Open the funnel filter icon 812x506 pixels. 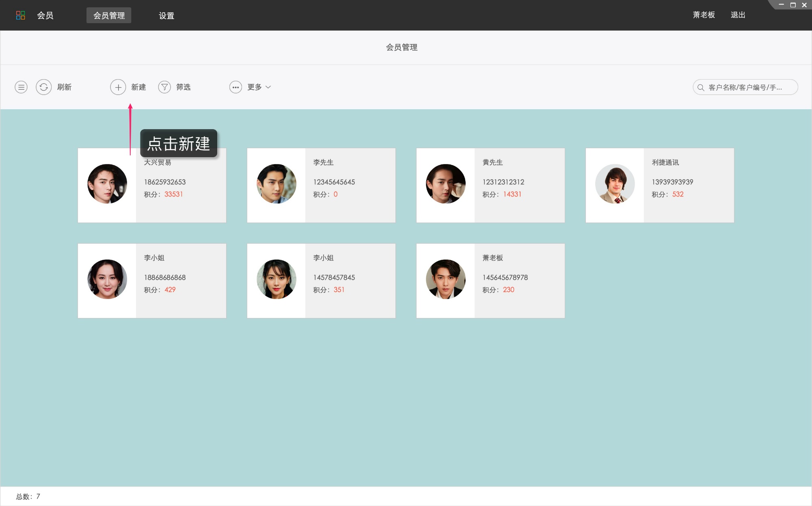click(x=164, y=87)
